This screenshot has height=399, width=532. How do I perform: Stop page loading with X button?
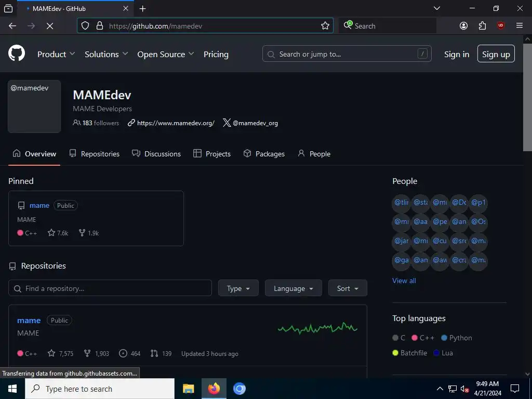pos(50,26)
